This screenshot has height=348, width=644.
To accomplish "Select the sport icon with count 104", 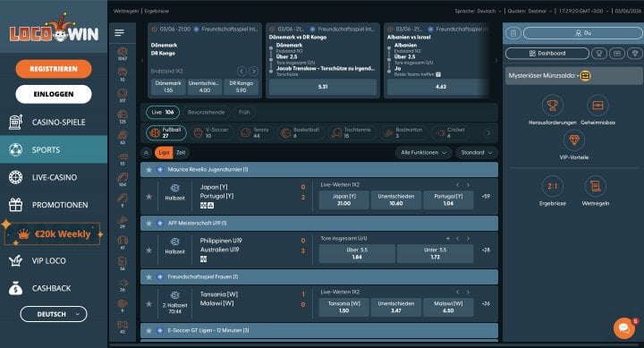I will pos(123,180).
